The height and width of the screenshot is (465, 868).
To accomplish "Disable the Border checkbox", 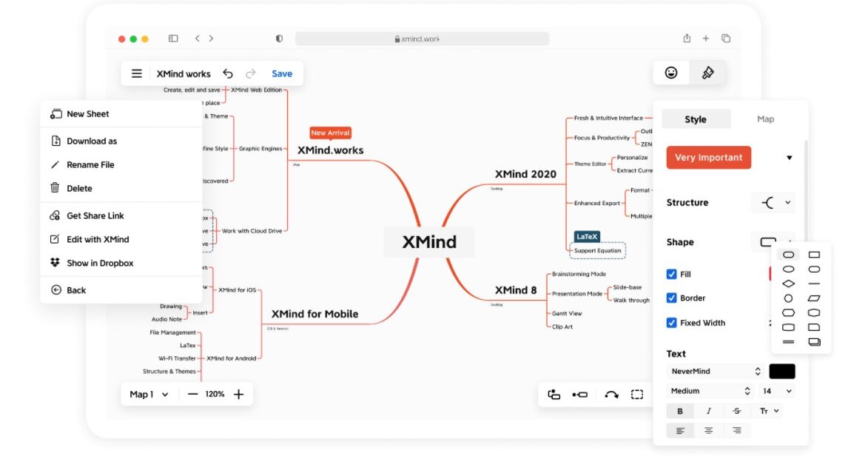I will click(x=673, y=298).
